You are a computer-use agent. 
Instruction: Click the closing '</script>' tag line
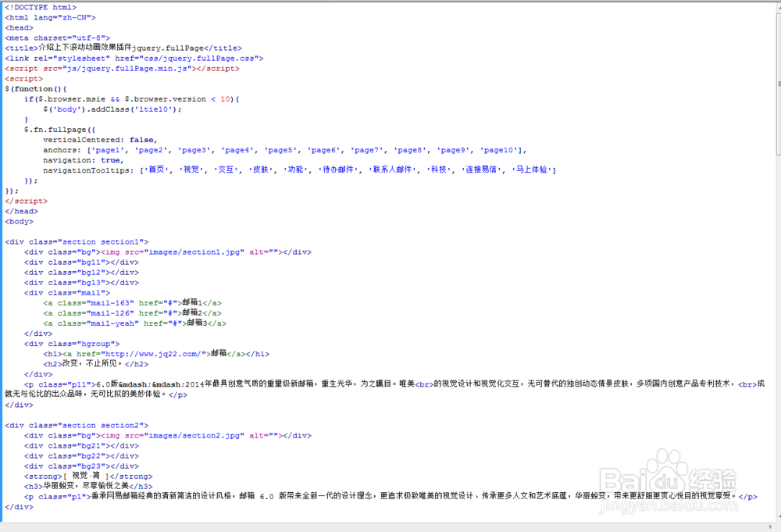click(27, 202)
